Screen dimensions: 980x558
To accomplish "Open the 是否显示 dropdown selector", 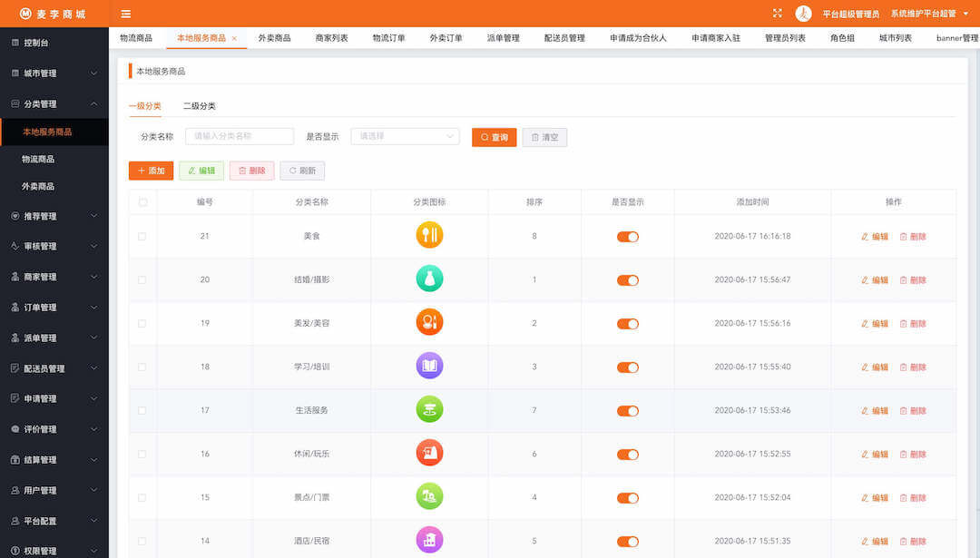I will (405, 136).
